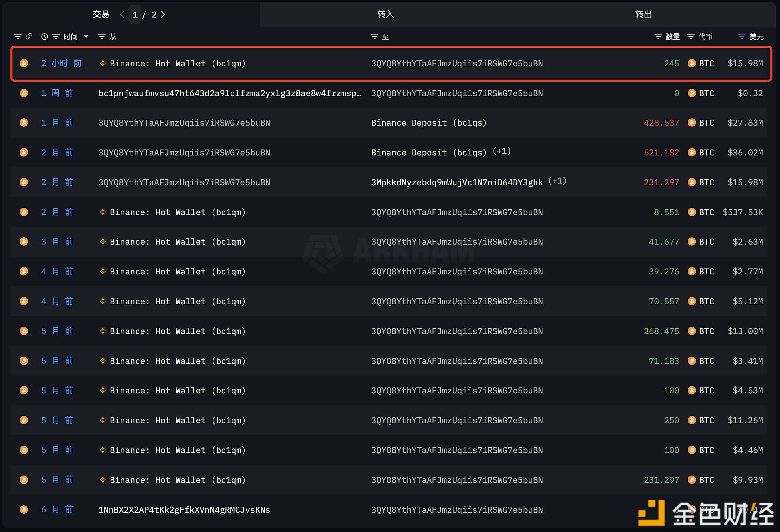Image resolution: width=780 pixels, height=532 pixels.
Task: Click the 3 月 前 timestamp
Action: coord(57,242)
